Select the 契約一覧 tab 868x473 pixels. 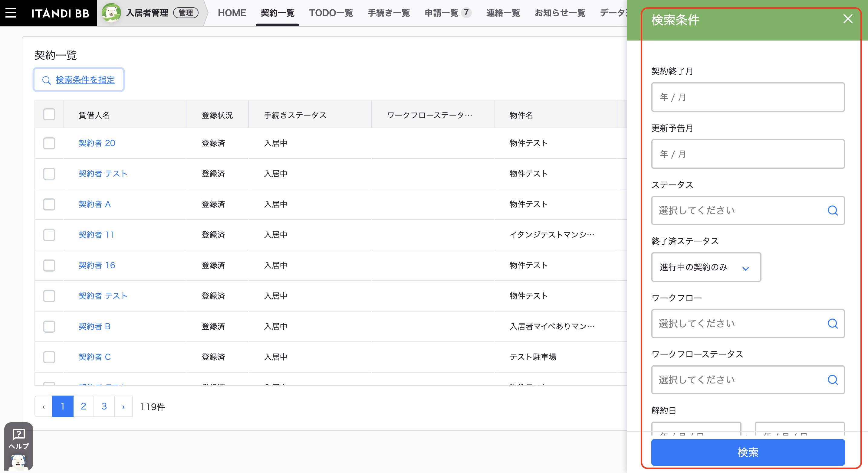coord(277,13)
